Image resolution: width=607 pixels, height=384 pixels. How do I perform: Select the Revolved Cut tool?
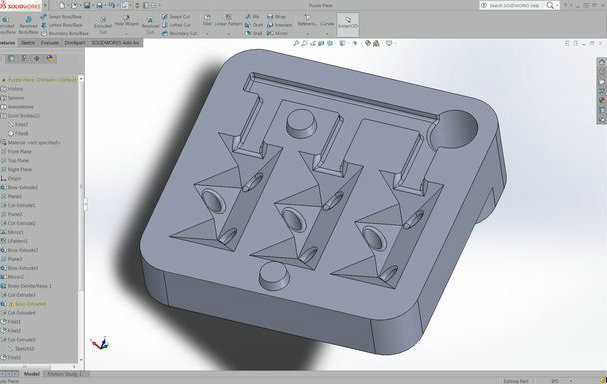click(x=150, y=25)
